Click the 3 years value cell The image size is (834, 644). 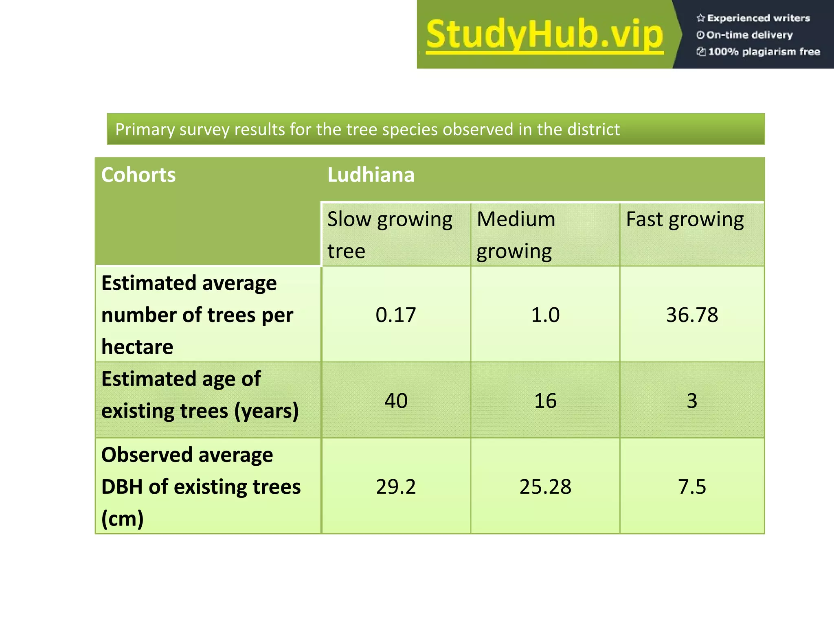(x=692, y=400)
